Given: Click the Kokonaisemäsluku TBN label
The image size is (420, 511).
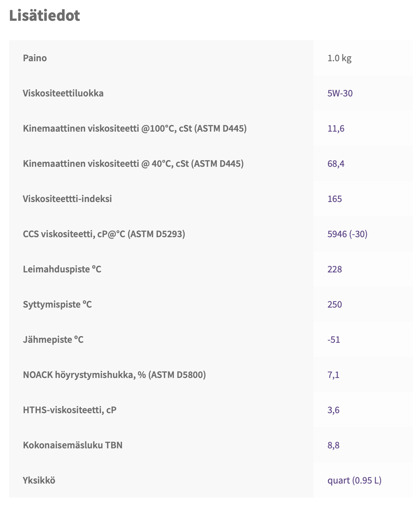Looking at the screenshot, I should [x=72, y=445].
